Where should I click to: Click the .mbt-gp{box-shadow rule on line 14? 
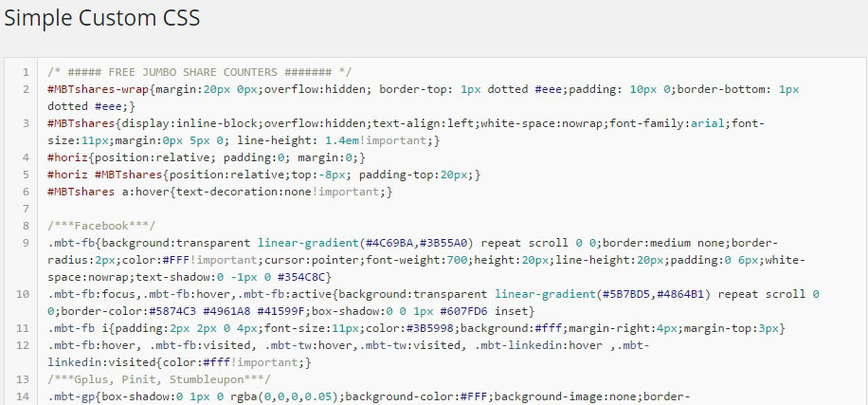click(x=369, y=396)
